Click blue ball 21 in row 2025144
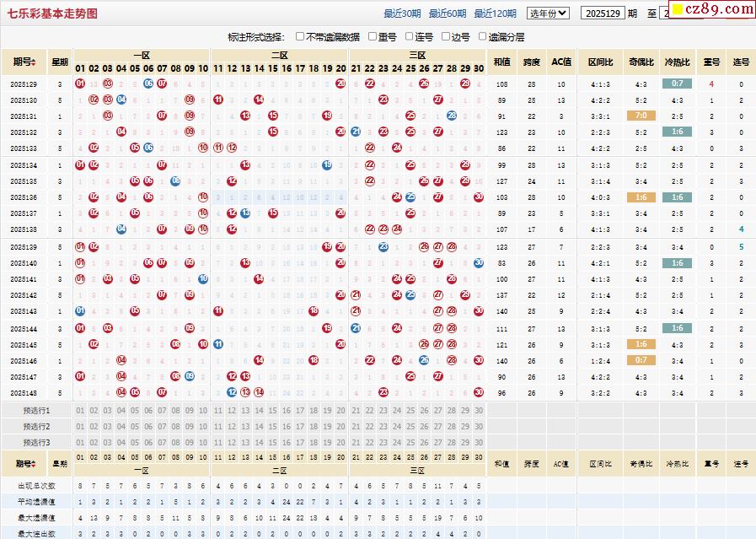 (x=356, y=328)
